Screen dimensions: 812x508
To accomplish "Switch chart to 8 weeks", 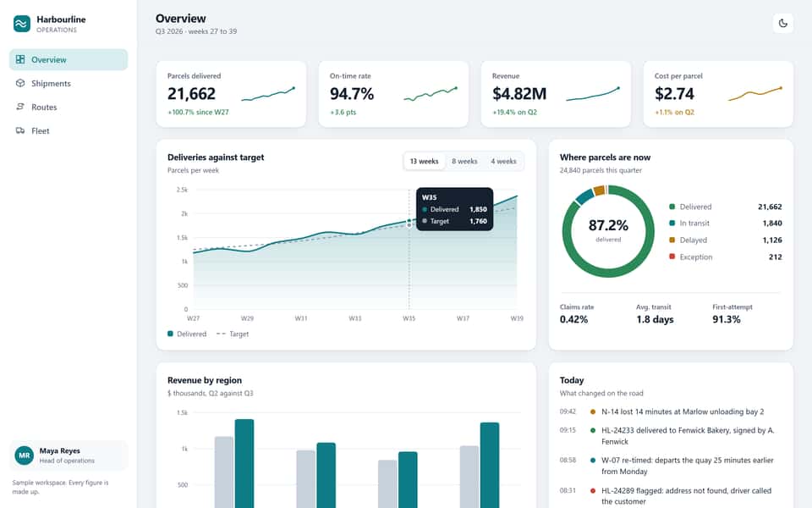I will click(464, 161).
